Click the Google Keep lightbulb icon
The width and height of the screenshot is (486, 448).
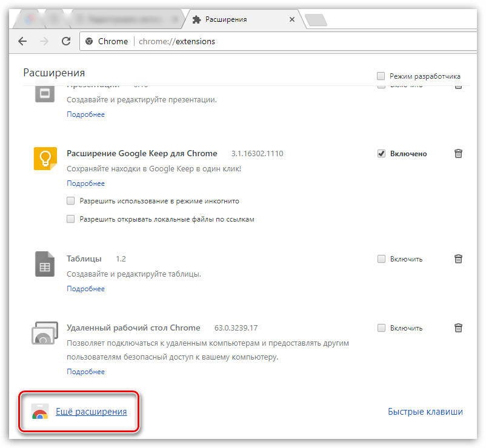pos(45,159)
